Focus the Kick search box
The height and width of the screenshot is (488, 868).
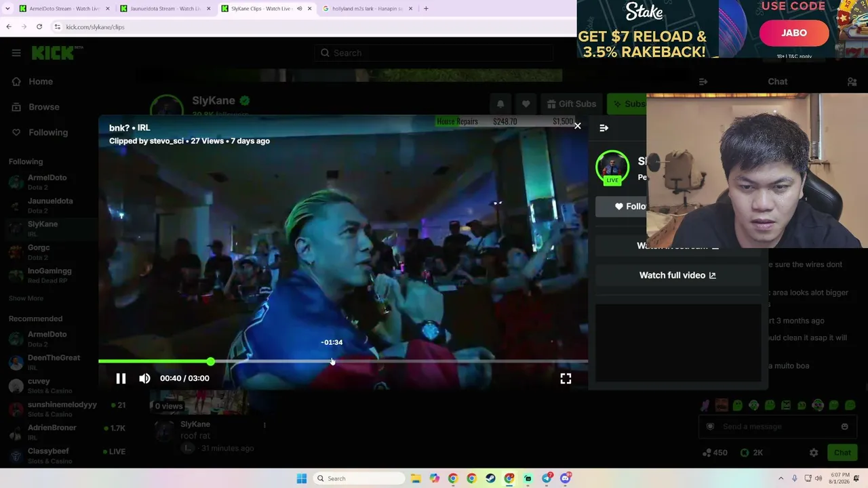pyautogui.click(x=434, y=53)
